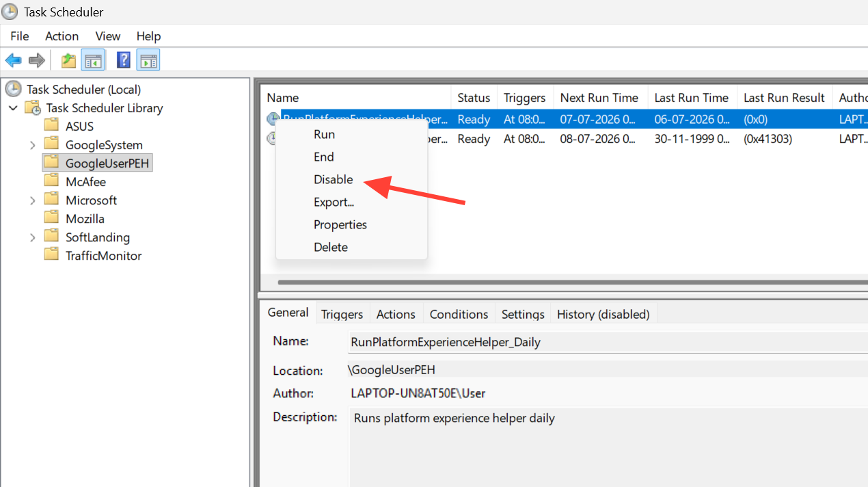
Task: Select the TrafficMonitor tree item
Action: pyautogui.click(x=103, y=255)
